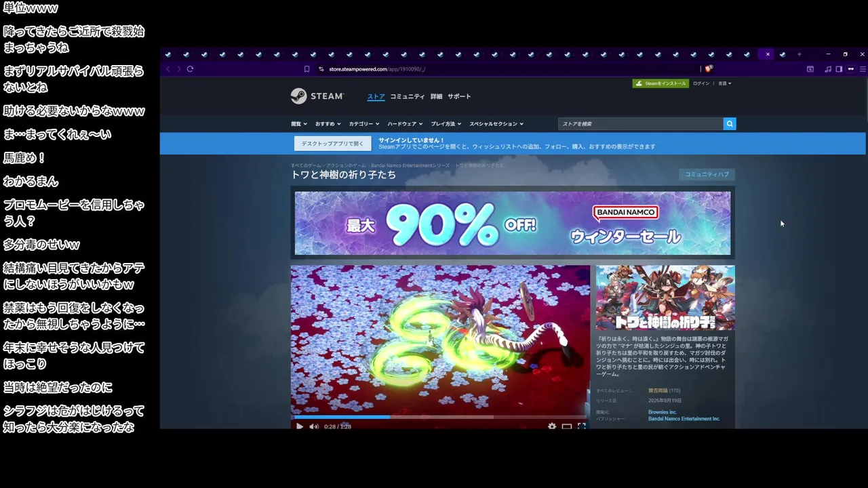Open the browser hamburger menu
The height and width of the screenshot is (488, 868).
point(863,68)
